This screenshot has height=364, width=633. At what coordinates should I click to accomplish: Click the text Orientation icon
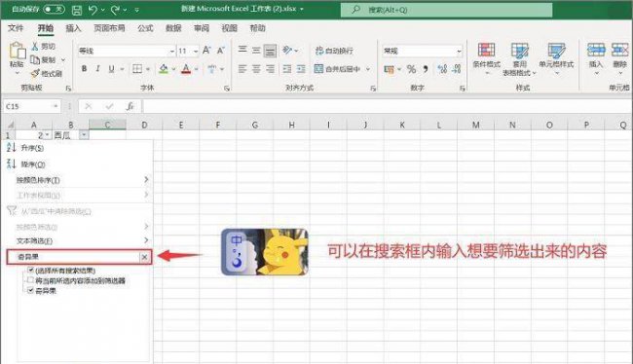coord(287,50)
